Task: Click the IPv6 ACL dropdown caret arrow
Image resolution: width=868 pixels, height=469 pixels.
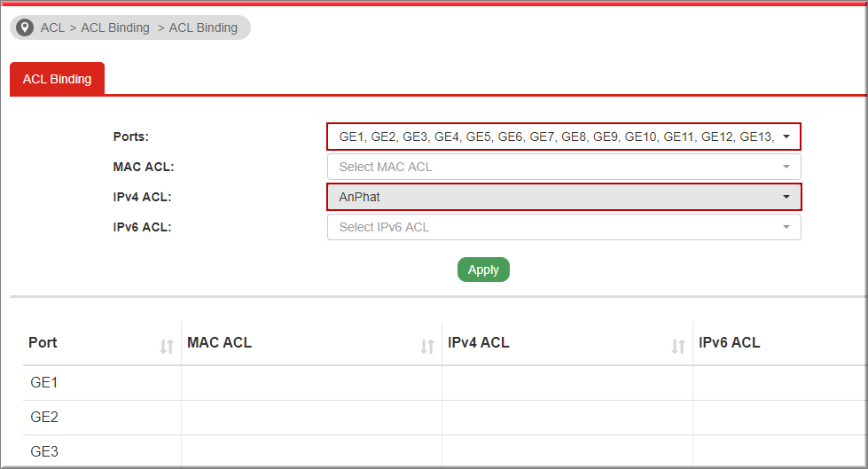Action: pos(786,227)
